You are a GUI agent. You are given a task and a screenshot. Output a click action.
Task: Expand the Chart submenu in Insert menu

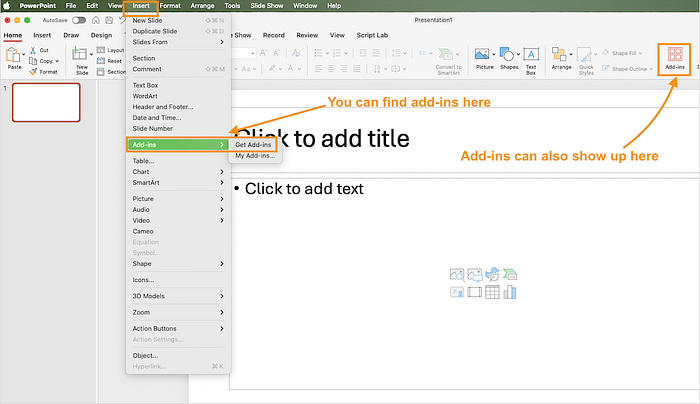[x=221, y=172]
